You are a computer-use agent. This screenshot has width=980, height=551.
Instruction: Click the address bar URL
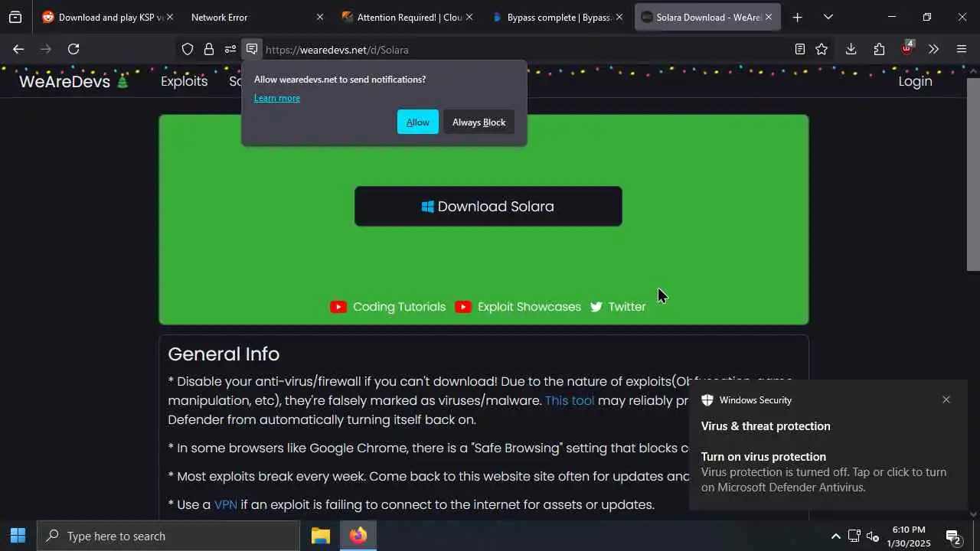tap(337, 50)
